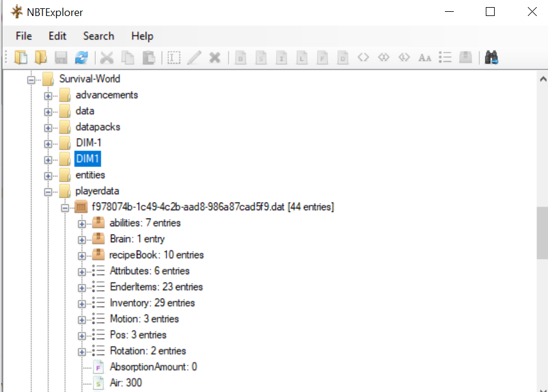The image size is (548, 392).
Task: Refresh the tree with the blue arrows icon
Action: [81, 57]
